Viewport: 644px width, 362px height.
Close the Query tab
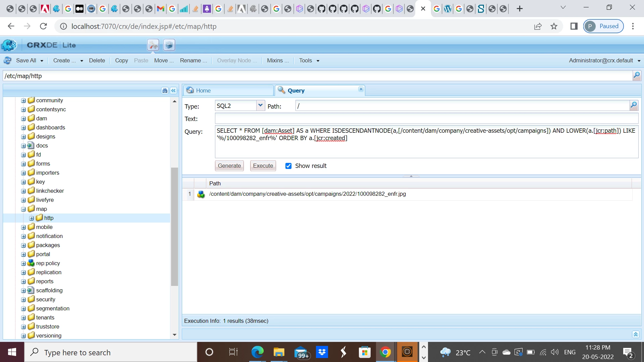(x=361, y=89)
